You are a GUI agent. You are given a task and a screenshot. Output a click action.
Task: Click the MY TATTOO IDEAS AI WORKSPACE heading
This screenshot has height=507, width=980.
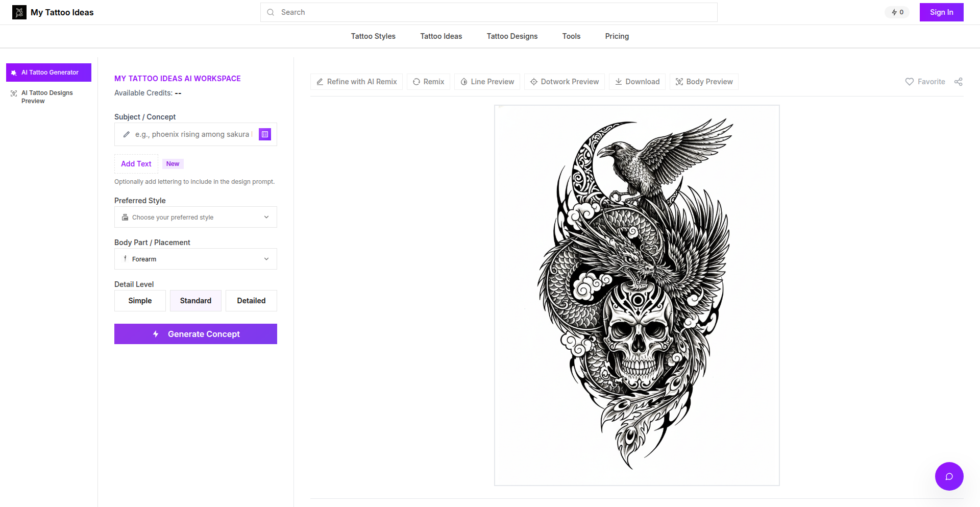coord(178,79)
